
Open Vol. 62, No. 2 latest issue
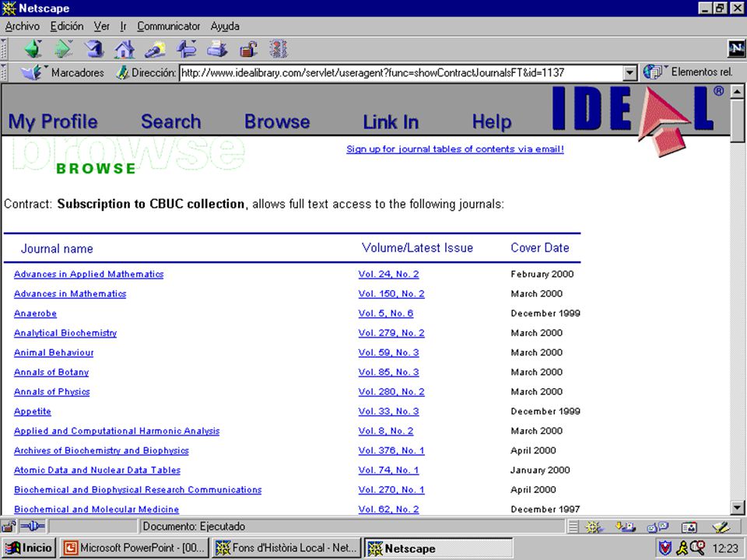coord(389,509)
